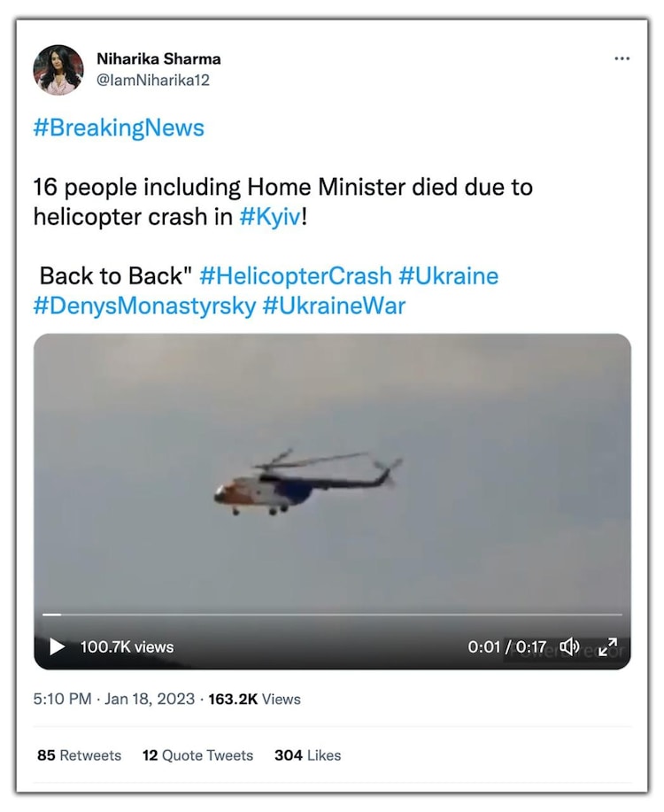View the 12 Quote Tweets
The height and width of the screenshot is (812, 664).
tap(197, 755)
